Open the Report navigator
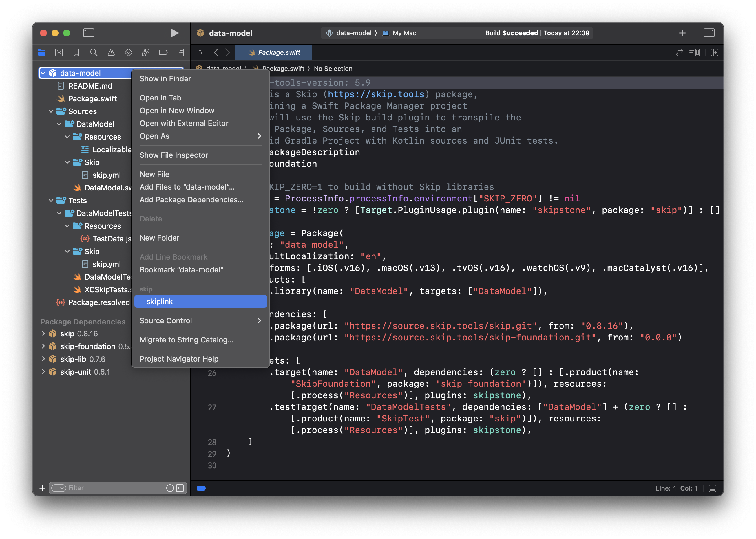756x539 pixels. click(180, 52)
